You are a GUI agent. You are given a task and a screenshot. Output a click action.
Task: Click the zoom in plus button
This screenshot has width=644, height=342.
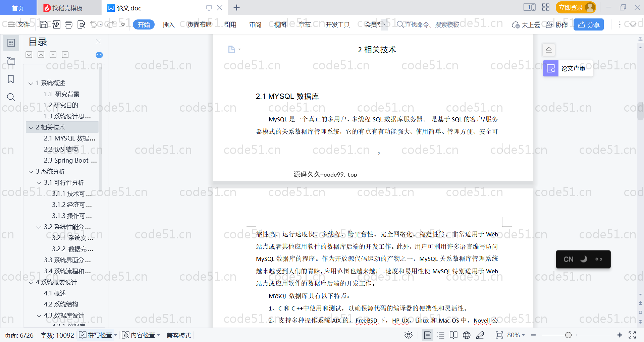tap(620, 335)
